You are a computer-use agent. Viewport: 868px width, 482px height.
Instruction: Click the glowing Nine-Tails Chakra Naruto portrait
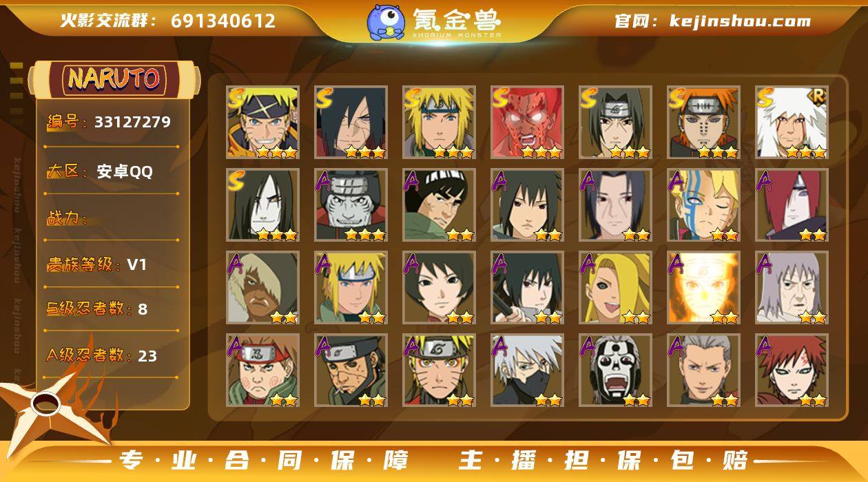(x=703, y=288)
